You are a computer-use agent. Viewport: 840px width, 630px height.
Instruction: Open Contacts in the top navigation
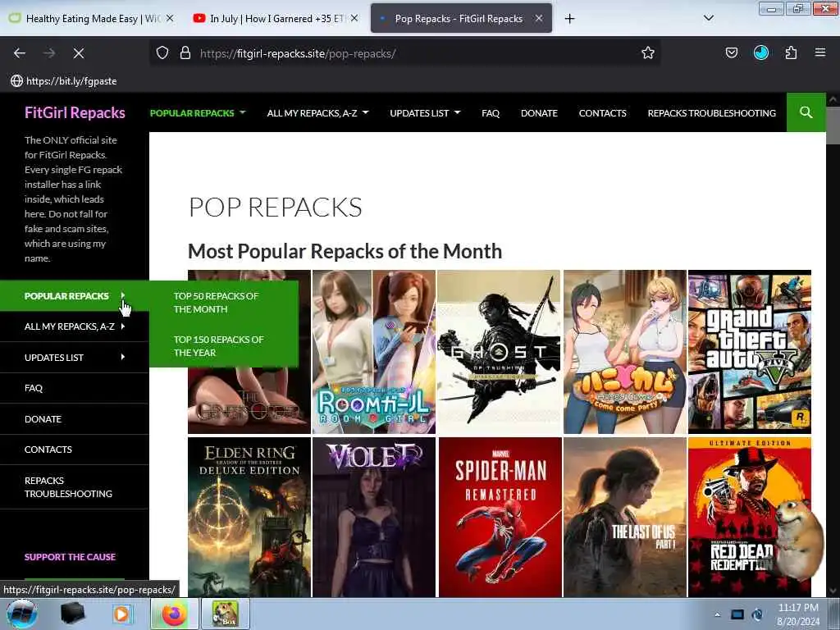point(602,113)
